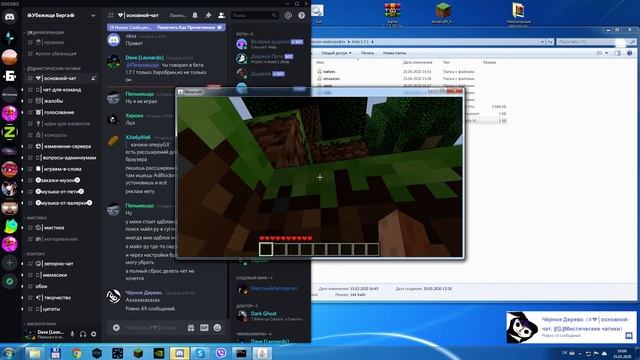Viewport: 640px width, 360px height.
Task: Expand the Убежище Берга server dropdown
Action: tap(93, 16)
